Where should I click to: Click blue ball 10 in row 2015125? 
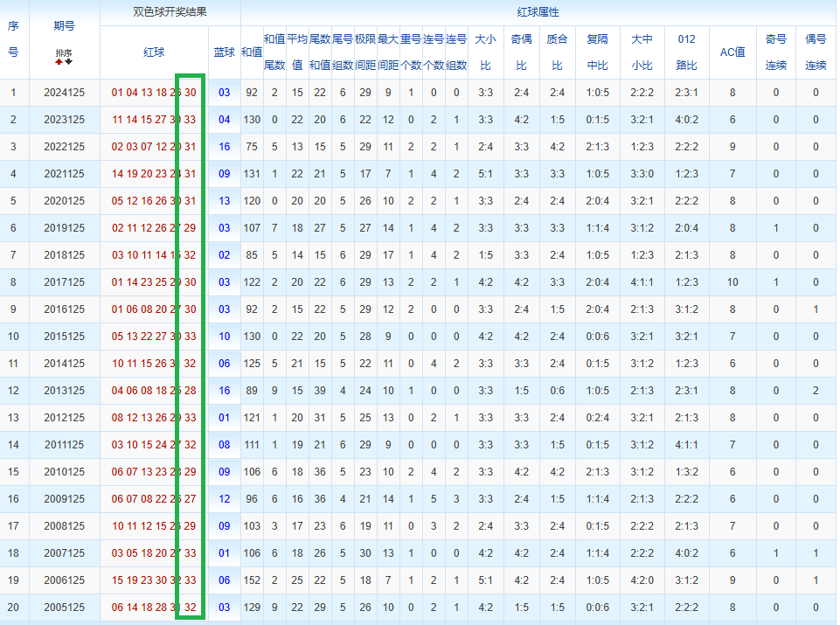(224, 337)
